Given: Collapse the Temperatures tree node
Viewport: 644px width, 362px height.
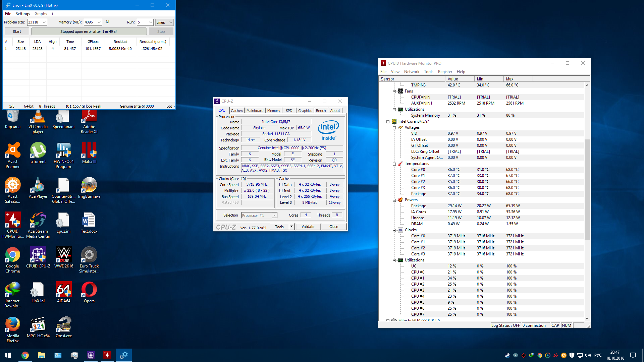Looking at the screenshot, I should click(394, 164).
